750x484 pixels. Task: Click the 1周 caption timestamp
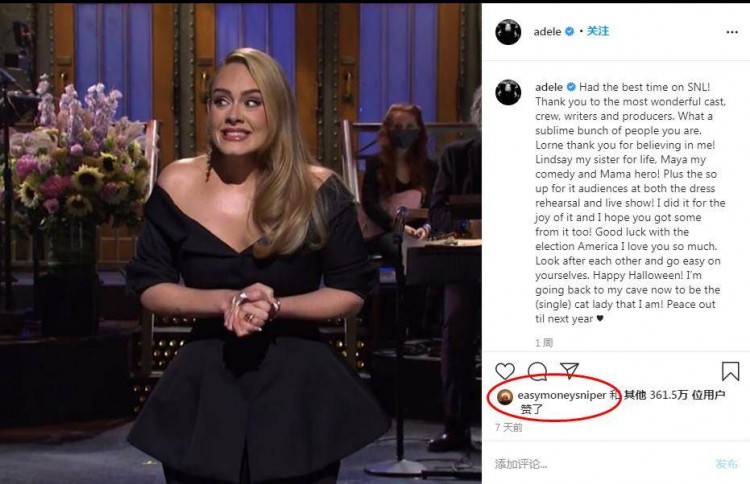544,342
